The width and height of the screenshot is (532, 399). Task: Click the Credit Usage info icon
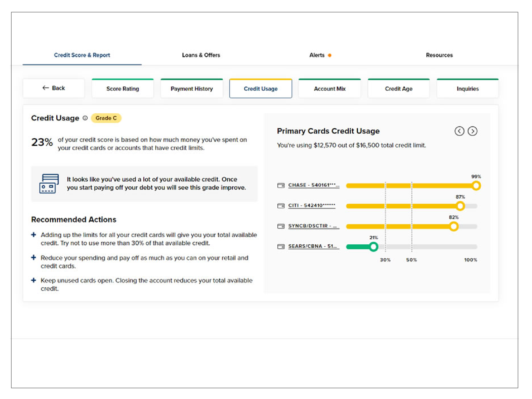point(85,118)
